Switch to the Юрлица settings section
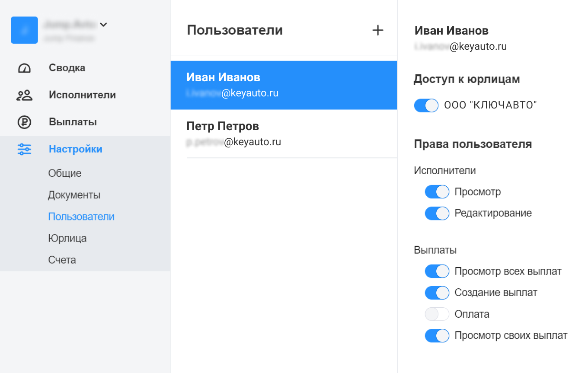588x373 pixels. click(x=67, y=238)
